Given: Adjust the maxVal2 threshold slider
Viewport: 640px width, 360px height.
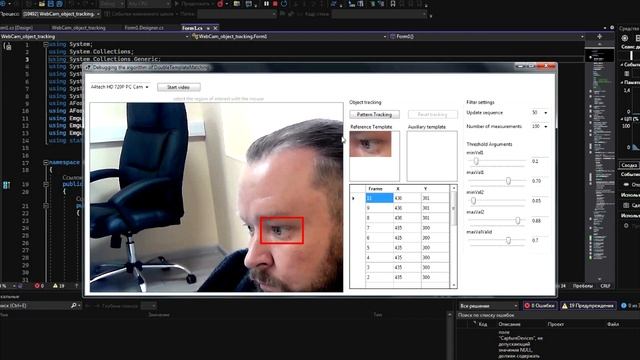Looking at the screenshot, I should 518,220.
